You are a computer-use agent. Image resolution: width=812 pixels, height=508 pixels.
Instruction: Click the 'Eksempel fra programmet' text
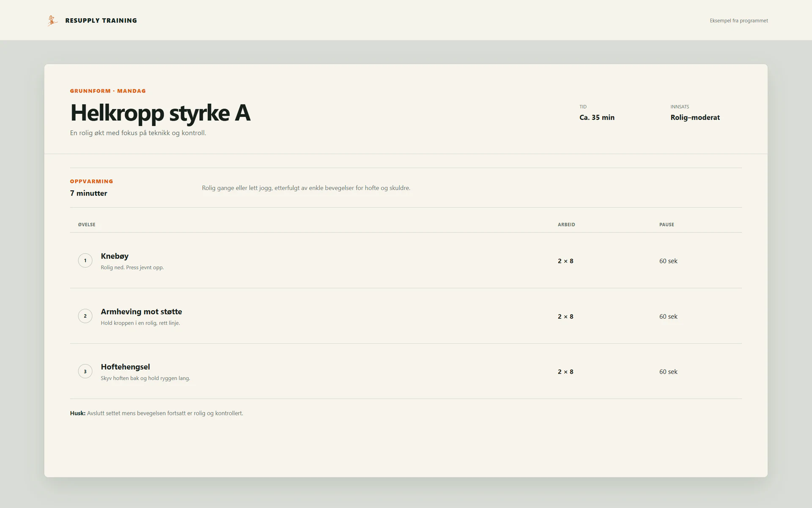click(x=738, y=21)
